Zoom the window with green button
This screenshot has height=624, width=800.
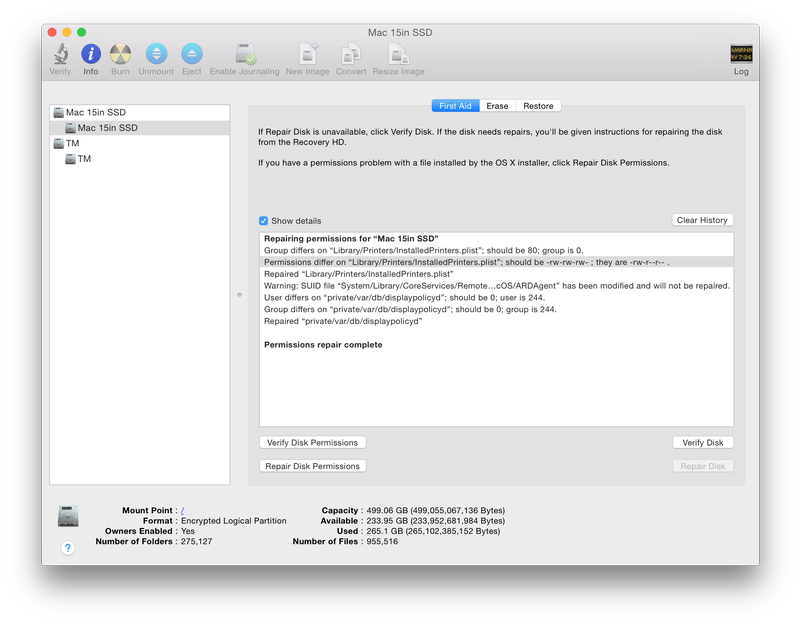point(82,32)
